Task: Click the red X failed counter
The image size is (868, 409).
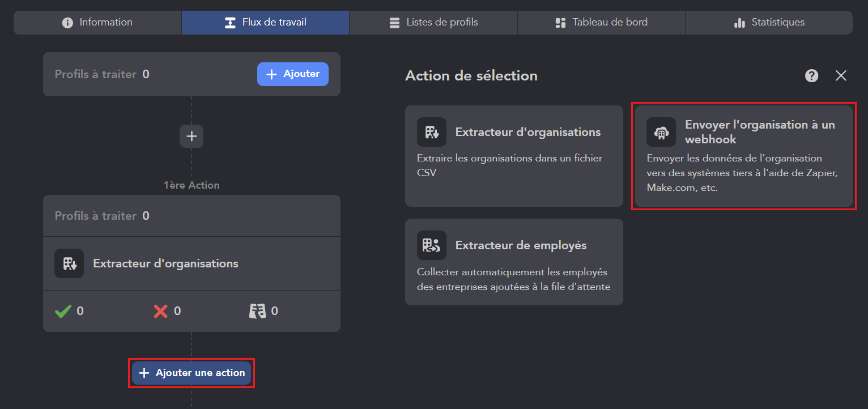Action: (x=161, y=311)
